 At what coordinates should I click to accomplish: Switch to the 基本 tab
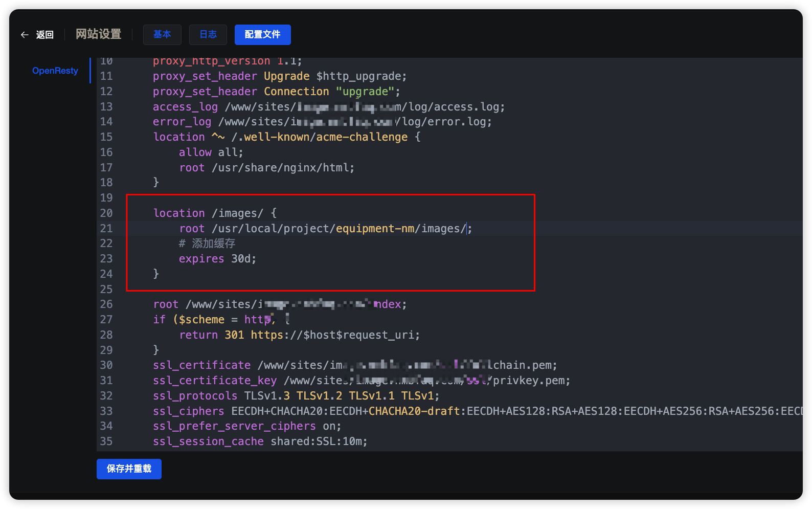[x=162, y=34]
